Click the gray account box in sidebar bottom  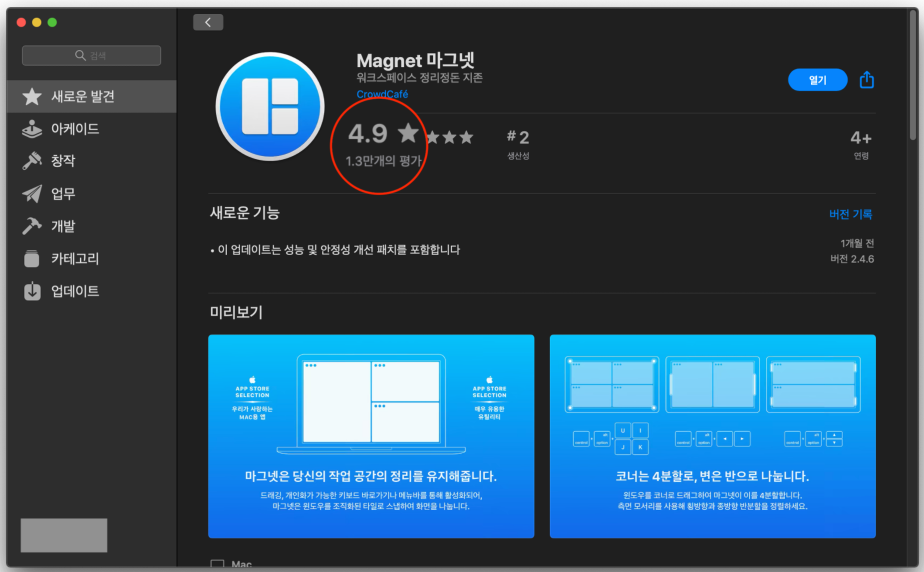64,535
